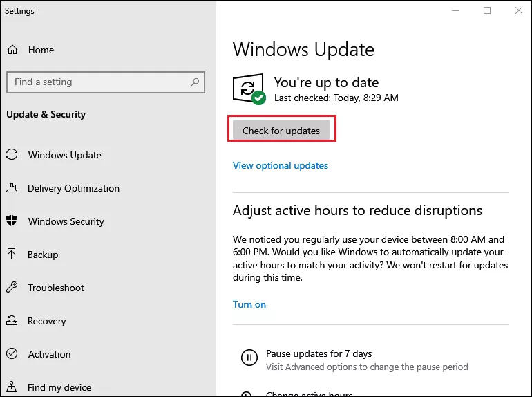Click the Activation checkmark circle icon

coord(12,353)
